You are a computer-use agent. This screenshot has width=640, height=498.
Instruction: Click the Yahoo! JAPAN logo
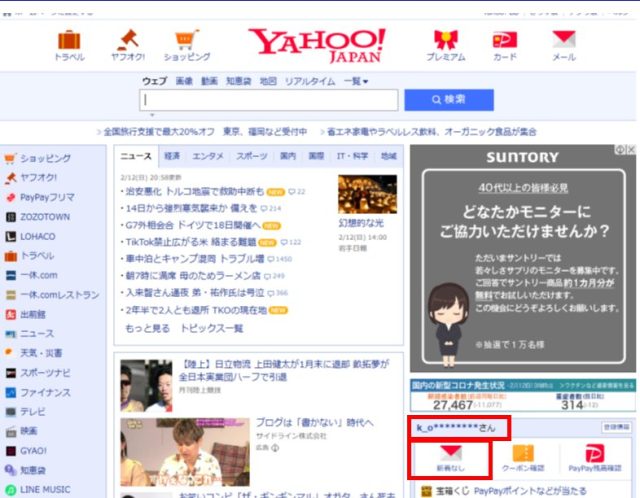pyautogui.click(x=317, y=45)
